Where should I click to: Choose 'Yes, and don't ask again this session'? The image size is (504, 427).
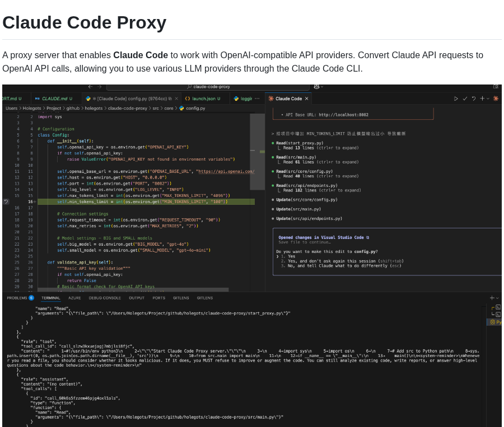pyautogui.click(x=342, y=261)
